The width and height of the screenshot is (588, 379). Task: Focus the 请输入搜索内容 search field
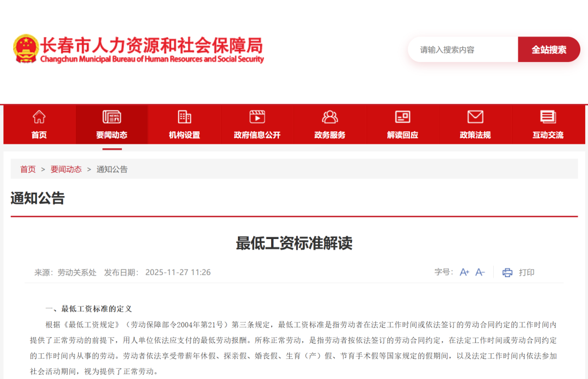click(463, 50)
